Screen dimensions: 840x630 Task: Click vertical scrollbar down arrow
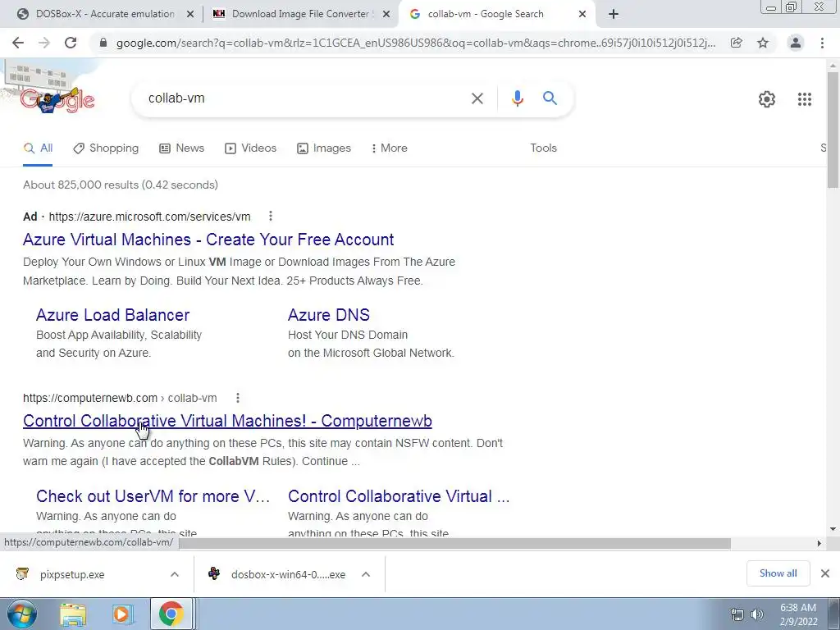pos(833,529)
